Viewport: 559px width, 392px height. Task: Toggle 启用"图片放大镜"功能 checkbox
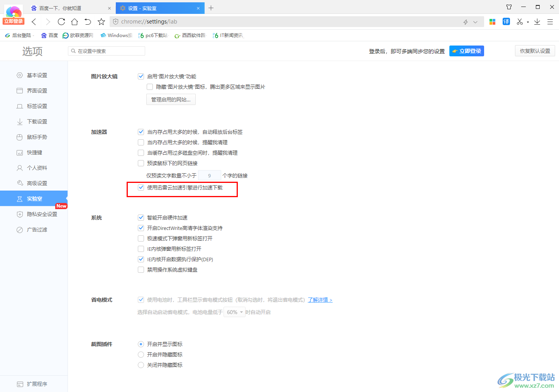point(141,76)
